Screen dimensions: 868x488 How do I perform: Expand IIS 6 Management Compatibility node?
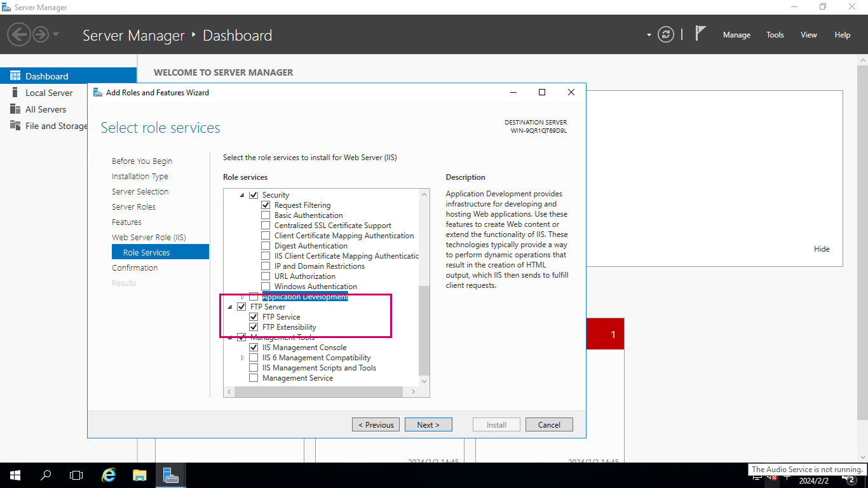tap(242, 358)
